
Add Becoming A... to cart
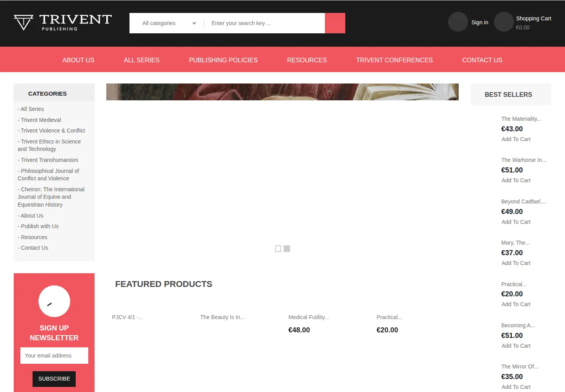[x=516, y=346]
